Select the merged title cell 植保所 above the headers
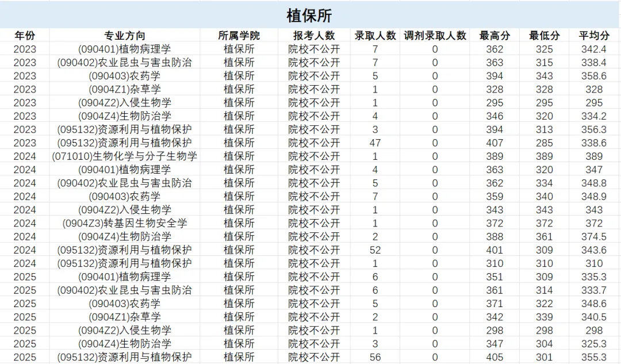 pos(309,16)
